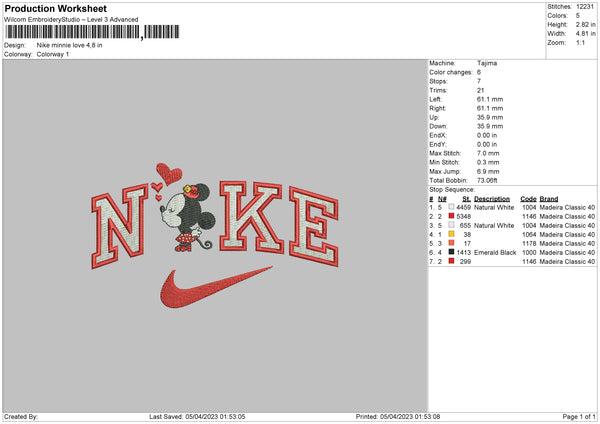Click the red swatch in stop row 7
The image size is (600, 424).
452,261
